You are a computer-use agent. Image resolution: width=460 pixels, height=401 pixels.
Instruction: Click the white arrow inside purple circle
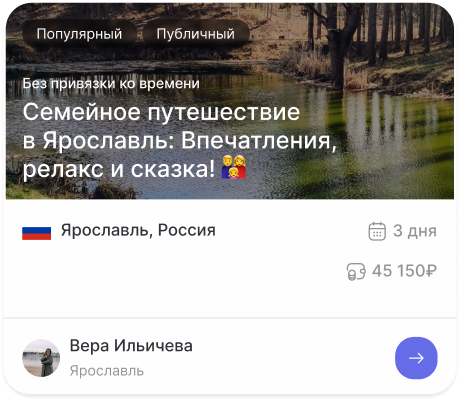click(x=416, y=358)
